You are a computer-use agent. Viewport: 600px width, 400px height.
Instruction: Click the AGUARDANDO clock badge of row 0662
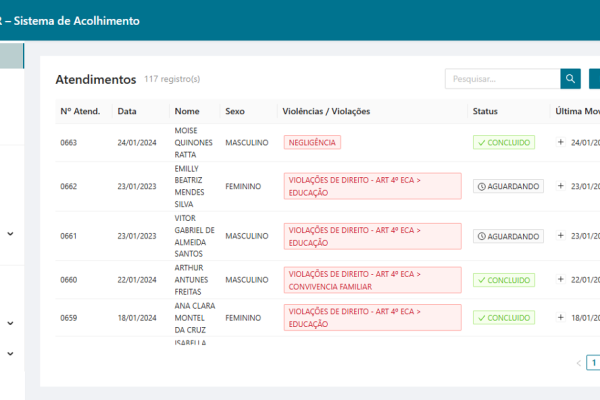point(508,186)
